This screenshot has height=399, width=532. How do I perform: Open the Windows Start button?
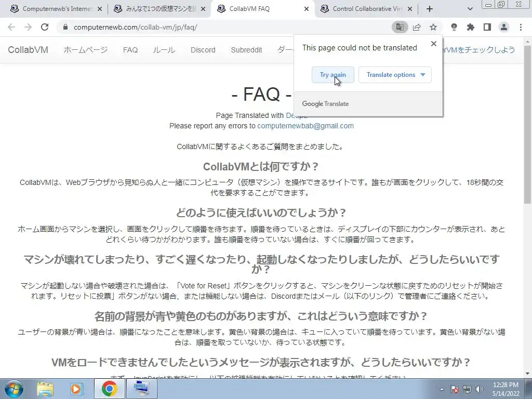tap(14, 389)
